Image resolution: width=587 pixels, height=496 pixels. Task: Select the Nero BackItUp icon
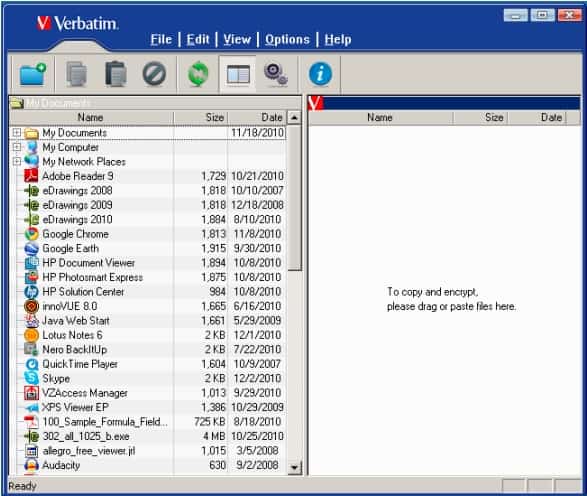[x=31, y=349]
